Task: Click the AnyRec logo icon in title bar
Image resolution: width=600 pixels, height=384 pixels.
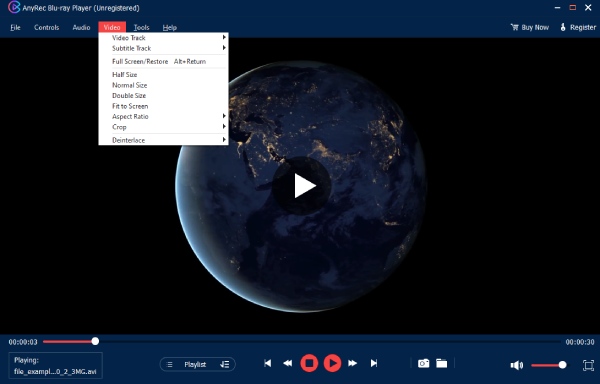Action: (14, 7)
